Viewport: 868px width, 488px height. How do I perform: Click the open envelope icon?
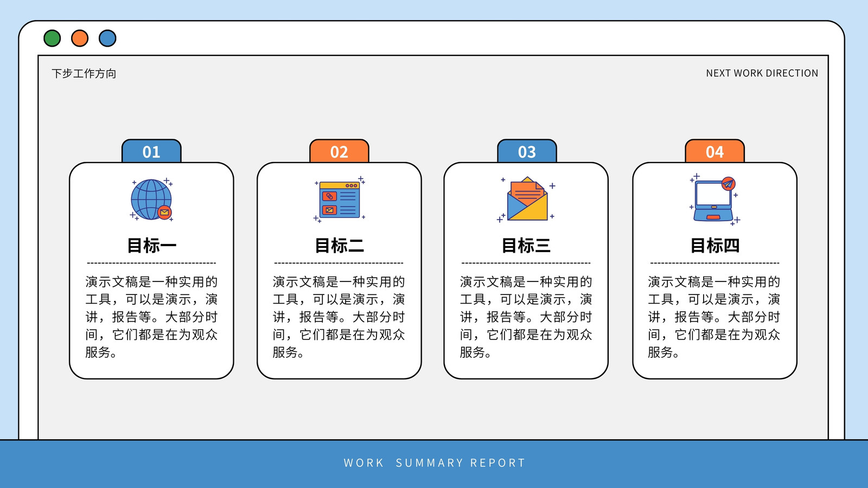[526, 199]
